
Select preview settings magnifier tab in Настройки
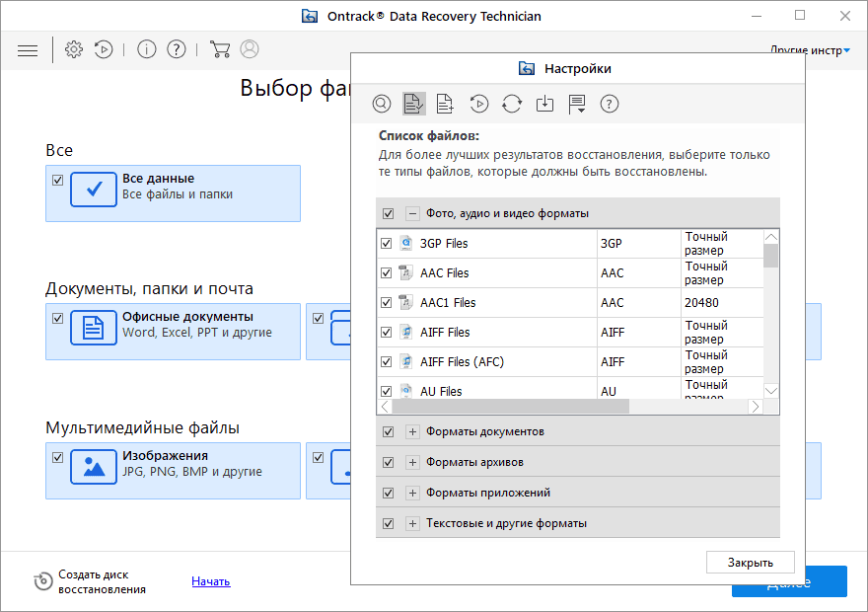pos(382,104)
